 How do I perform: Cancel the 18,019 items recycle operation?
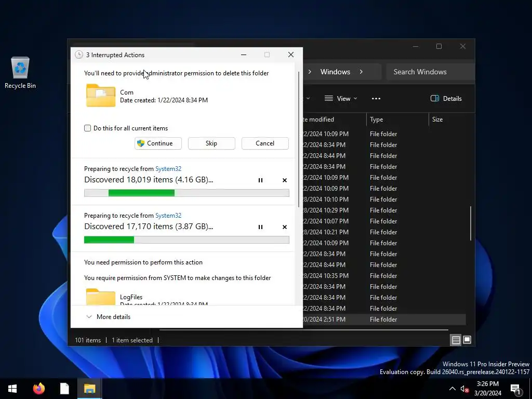point(285,180)
